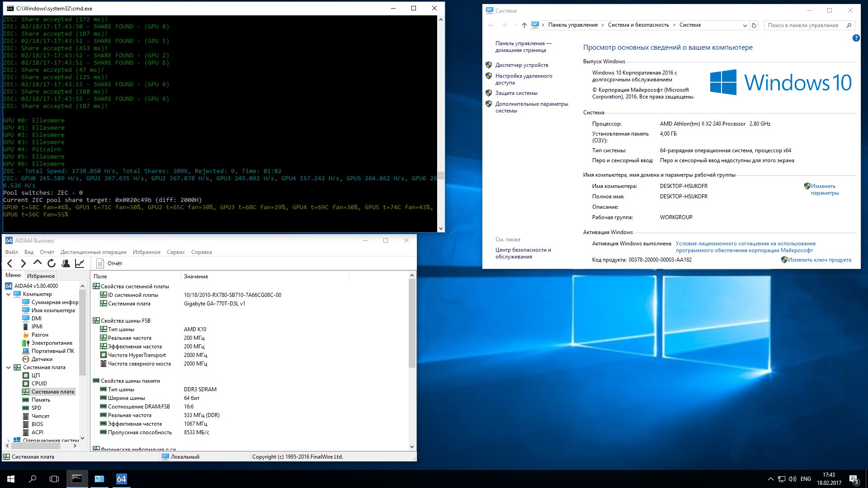Open Диспетчер устройств link

[x=522, y=65]
